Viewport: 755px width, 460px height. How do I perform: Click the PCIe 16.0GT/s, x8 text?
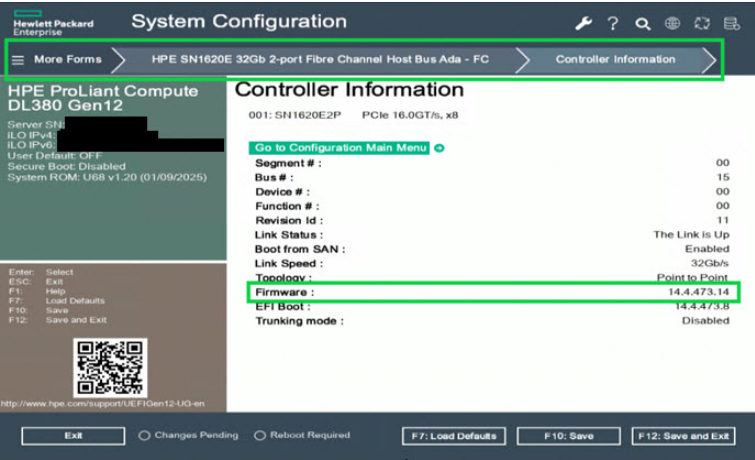click(410, 115)
